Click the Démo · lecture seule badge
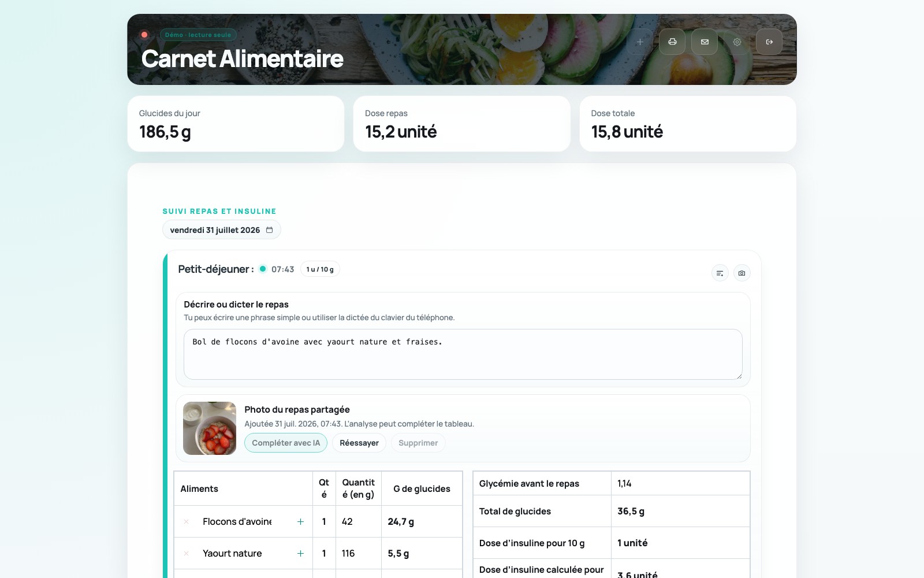 198,35
